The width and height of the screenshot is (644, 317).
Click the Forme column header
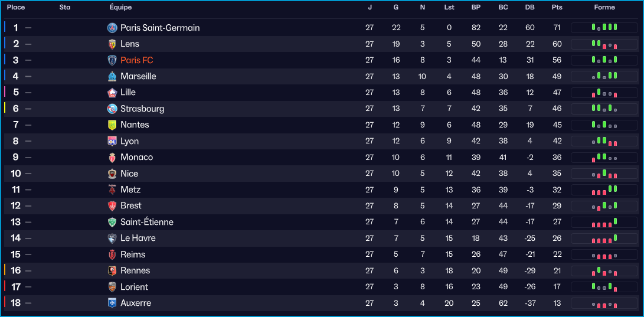coord(604,8)
